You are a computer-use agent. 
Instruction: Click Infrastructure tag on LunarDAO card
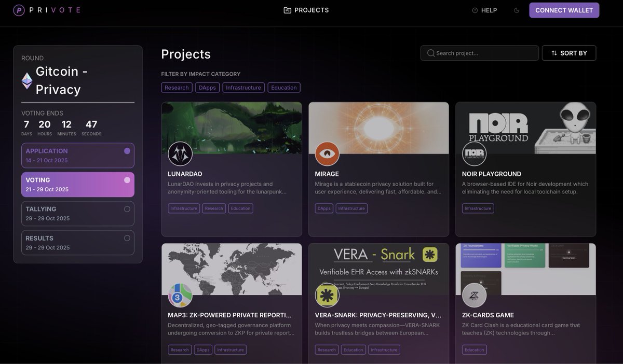tap(184, 208)
